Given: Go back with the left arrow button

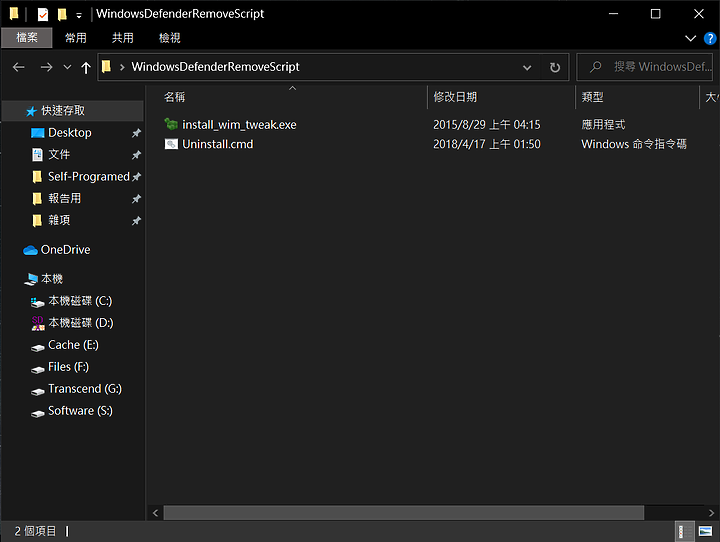Looking at the screenshot, I should click(19, 67).
